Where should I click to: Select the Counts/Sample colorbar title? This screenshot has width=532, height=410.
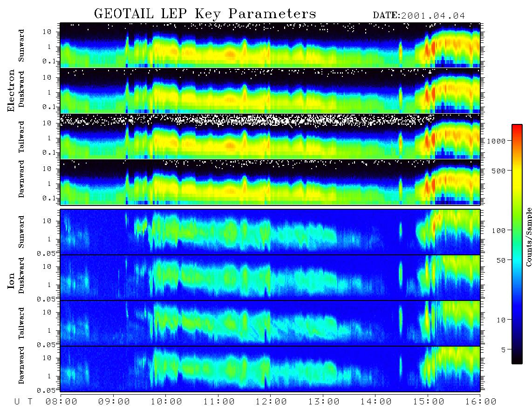[x=528, y=237]
